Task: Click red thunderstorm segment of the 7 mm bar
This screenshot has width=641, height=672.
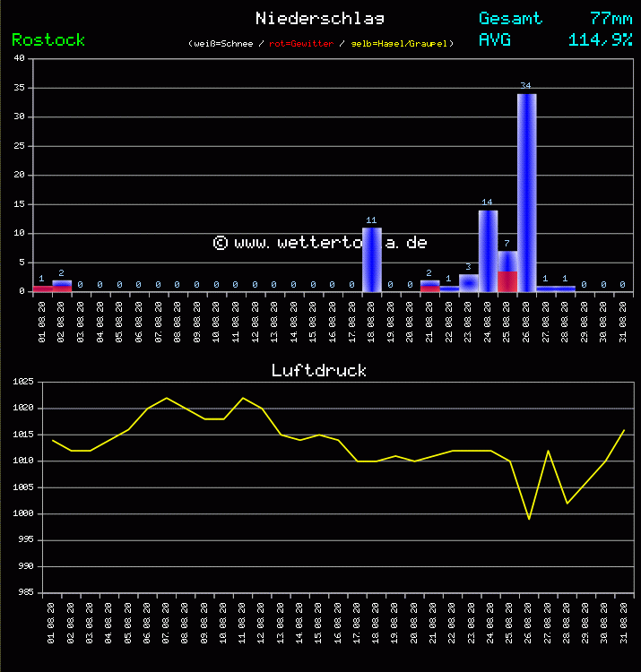Action: [x=507, y=281]
